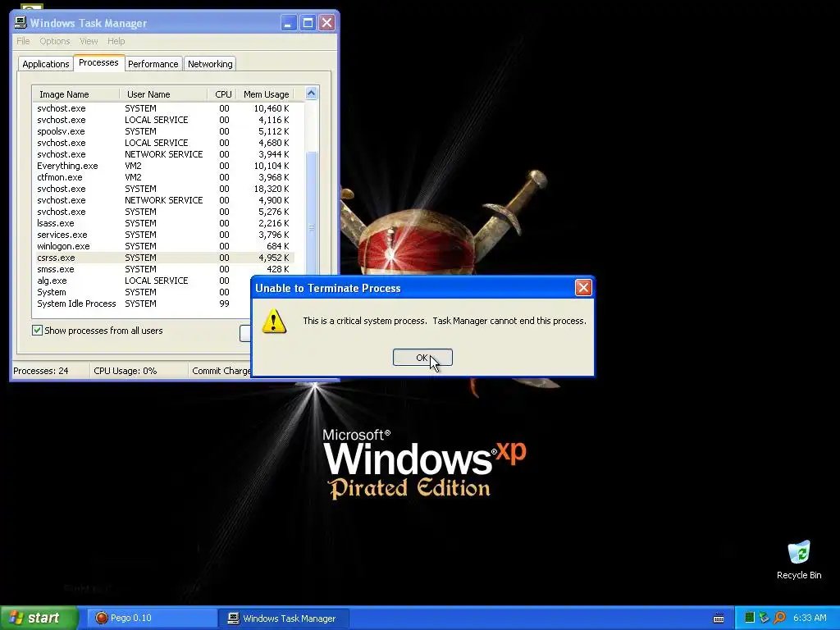840x630 pixels.
Task: Maximize the Windows Task Manager window
Action: [308, 22]
